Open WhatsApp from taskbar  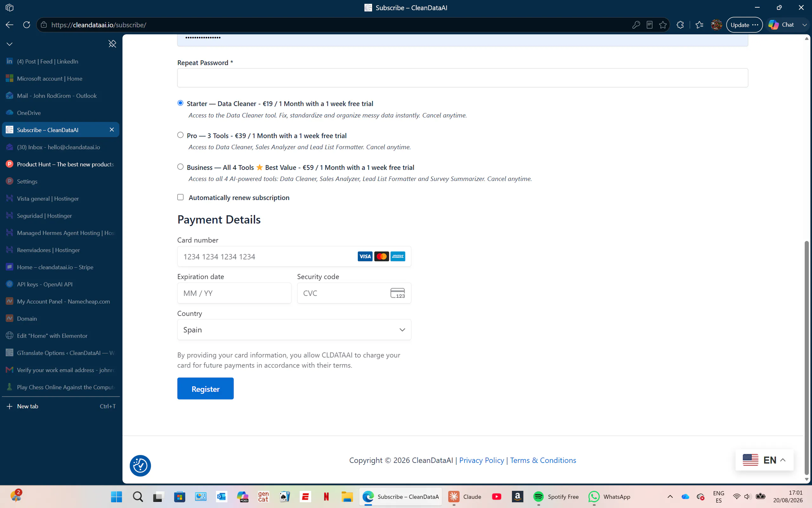pyautogui.click(x=609, y=497)
